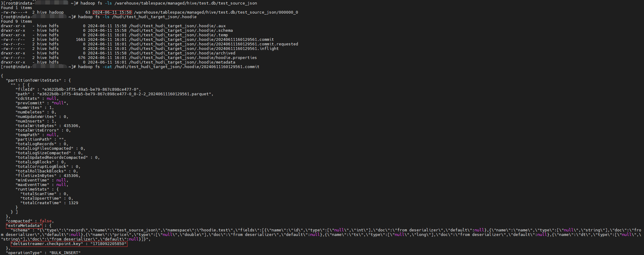The width and height of the screenshot is (644, 255).
Task: Click the hoodie.properties file path
Action: point(193,58)
